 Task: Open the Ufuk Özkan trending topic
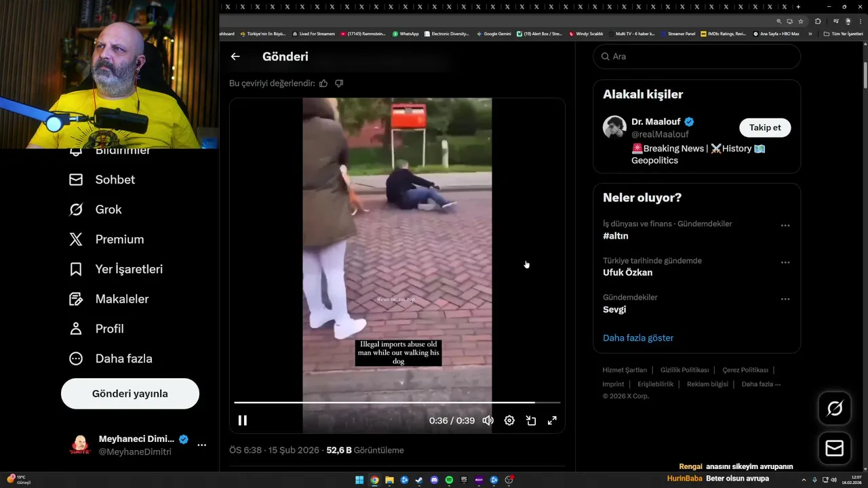[x=627, y=272]
